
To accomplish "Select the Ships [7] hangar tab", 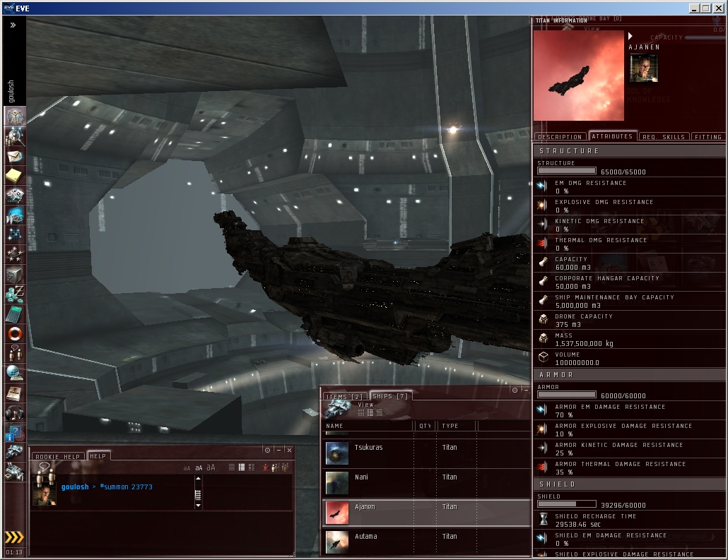I will [390, 396].
